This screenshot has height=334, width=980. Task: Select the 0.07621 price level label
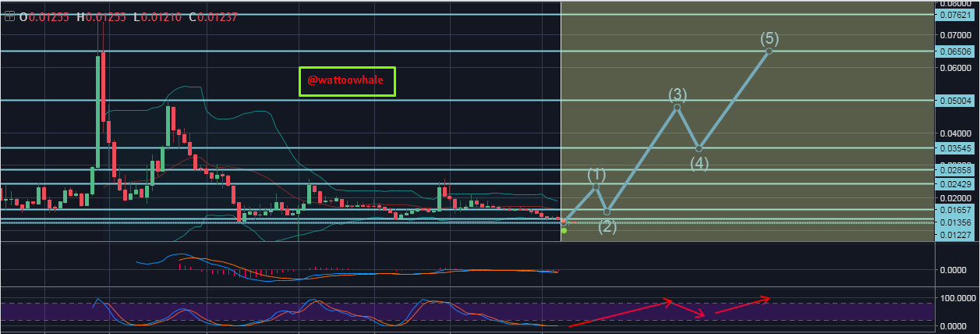956,14
